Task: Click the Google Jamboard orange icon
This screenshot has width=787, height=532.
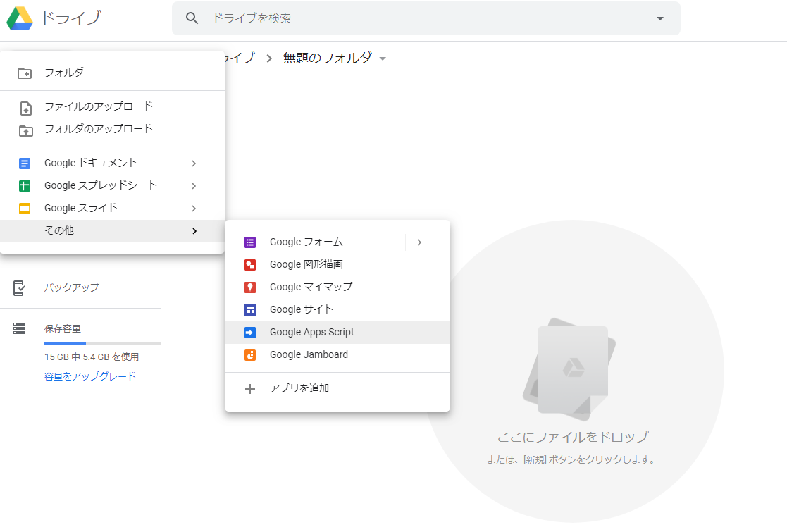Action: coord(250,355)
